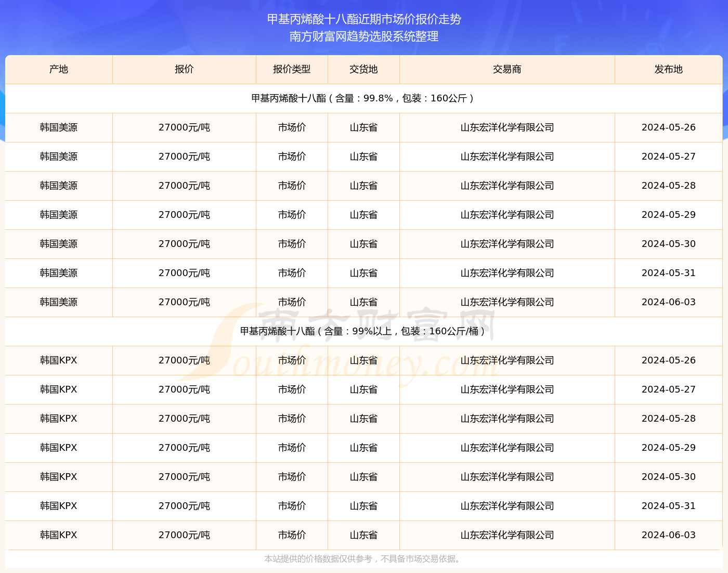Screen dimensions: 728x573
Task: Click the 韩国KPX price on 2024-05-31
Action: coord(184,506)
